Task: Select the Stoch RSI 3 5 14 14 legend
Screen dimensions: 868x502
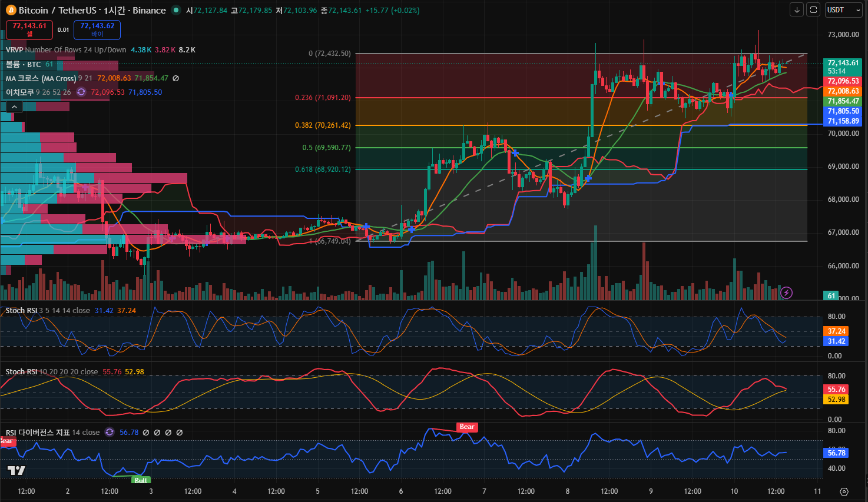Action: pyautogui.click(x=21, y=310)
